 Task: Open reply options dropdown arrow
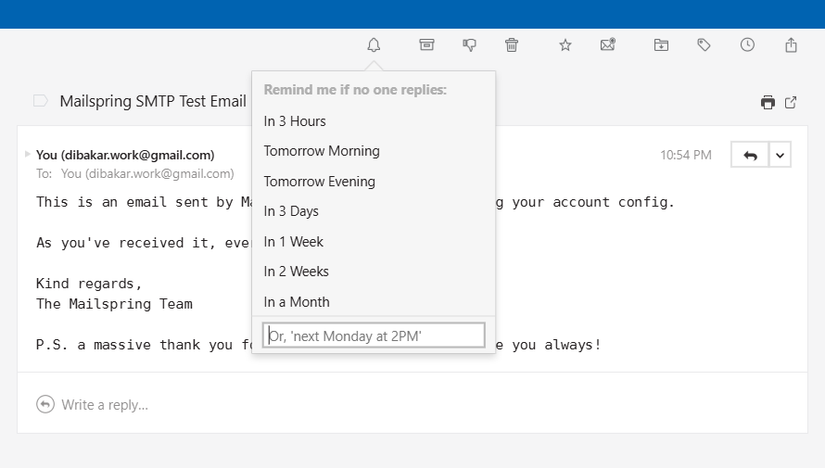(x=780, y=155)
